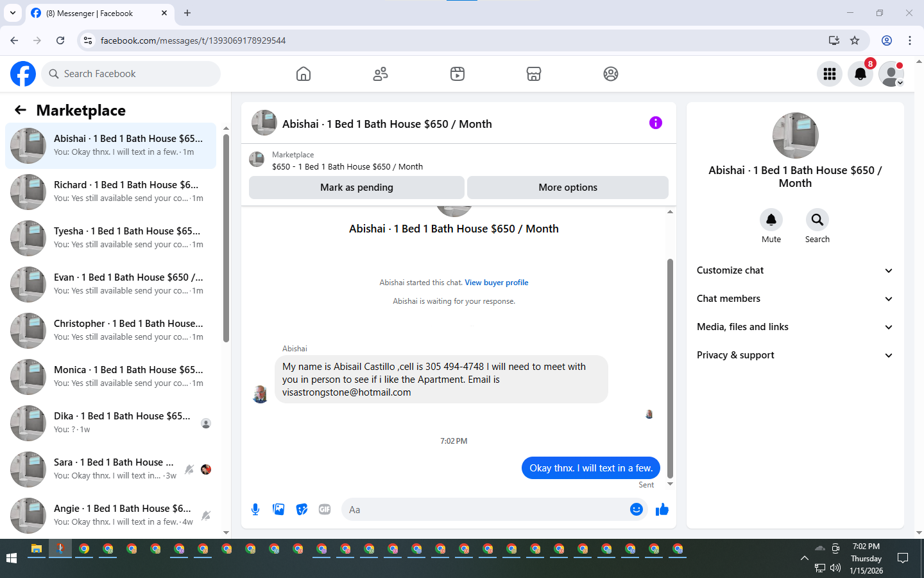Open notifications bell with 8 badge

coord(860,74)
